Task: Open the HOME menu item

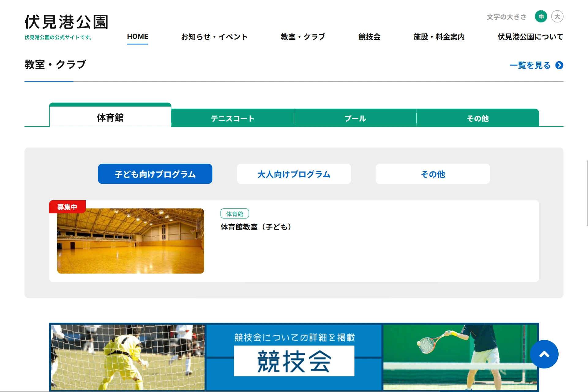Action: [x=137, y=37]
